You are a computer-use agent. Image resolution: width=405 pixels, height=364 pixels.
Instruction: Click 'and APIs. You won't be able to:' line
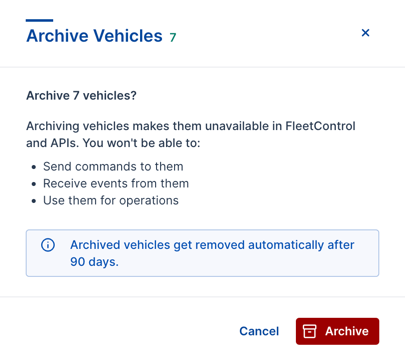[x=113, y=143]
